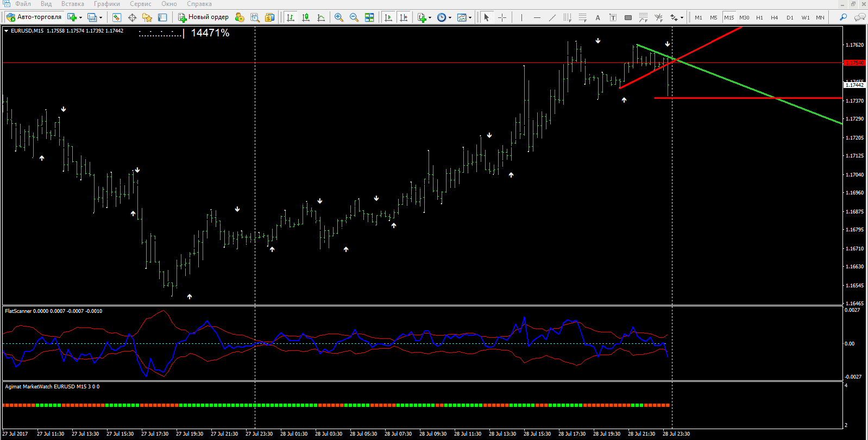Open the Indicators list icon
Image resolution: width=868 pixels, height=440 pixels.
pos(422,17)
